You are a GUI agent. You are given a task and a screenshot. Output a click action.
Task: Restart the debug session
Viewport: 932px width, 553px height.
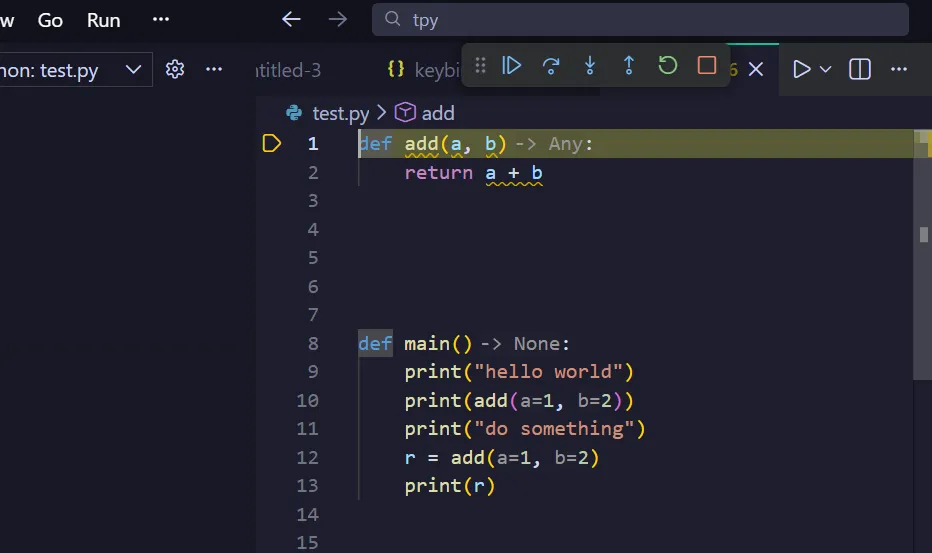click(x=667, y=65)
